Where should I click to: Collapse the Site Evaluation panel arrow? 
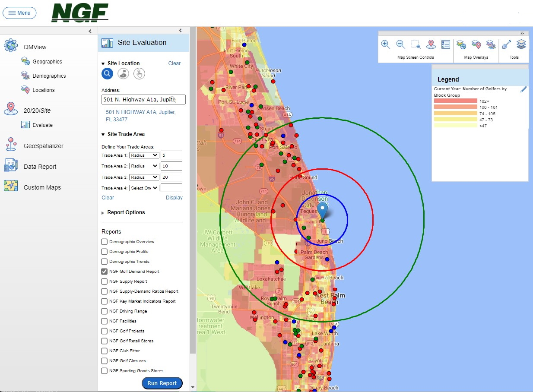click(181, 31)
